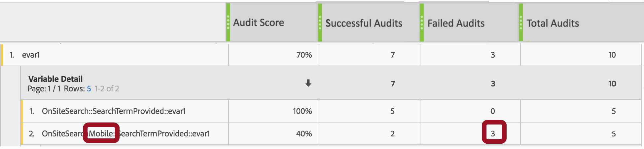Click the Successful Audits column drag handle
644x149 pixels.
[320, 23]
